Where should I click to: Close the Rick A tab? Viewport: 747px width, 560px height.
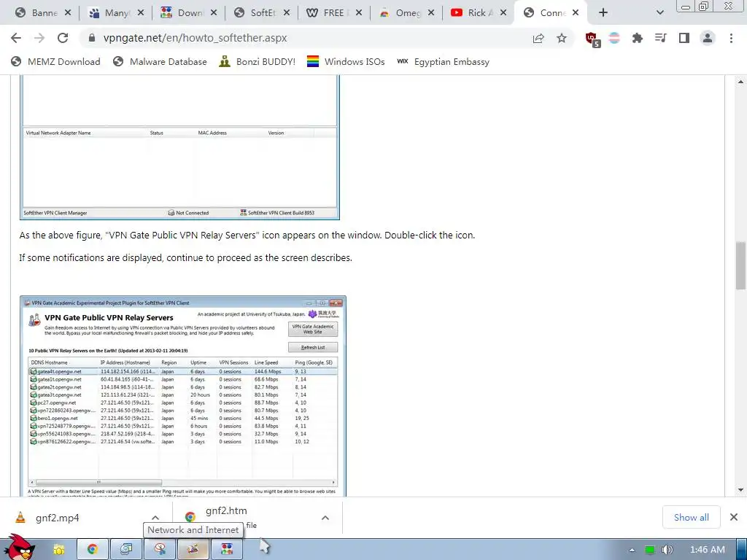pos(503,13)
